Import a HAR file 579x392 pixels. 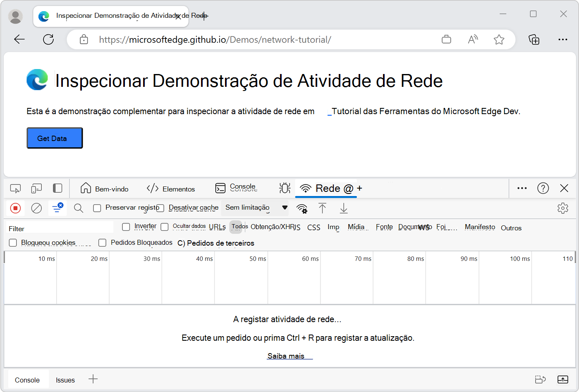[323, 209]
